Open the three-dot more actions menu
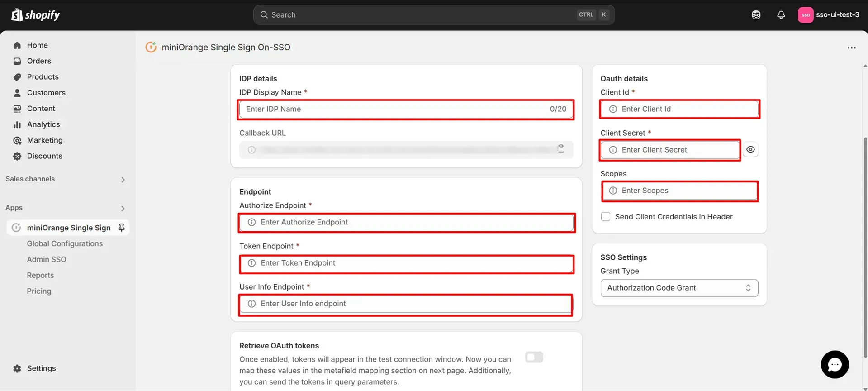 852,48
